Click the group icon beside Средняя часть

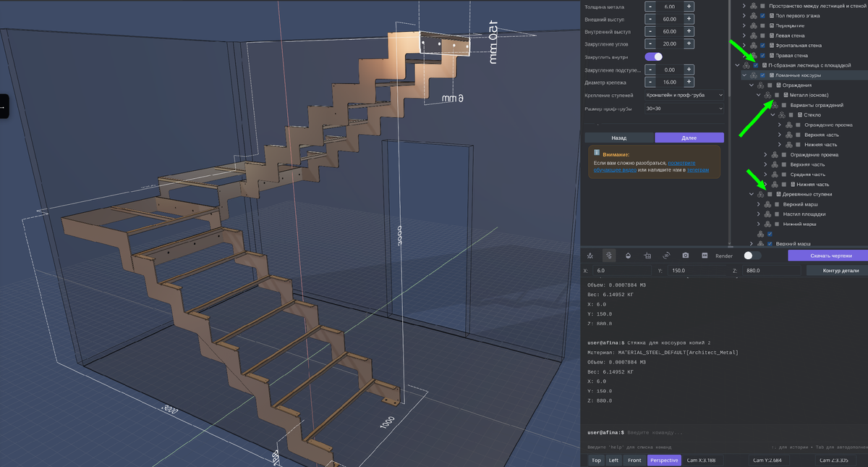(x=775, y=174)
